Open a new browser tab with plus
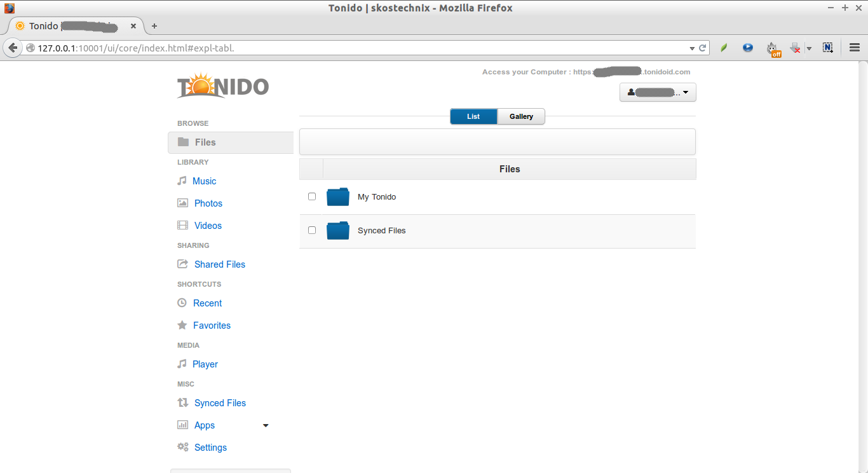This screenshot has height=473, width=868. pos(154,26)
